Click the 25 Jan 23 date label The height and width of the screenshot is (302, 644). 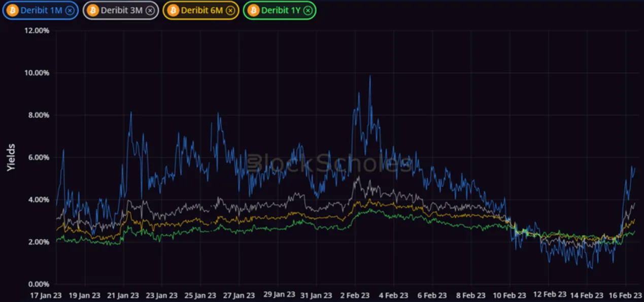click(x=200, y=295)
